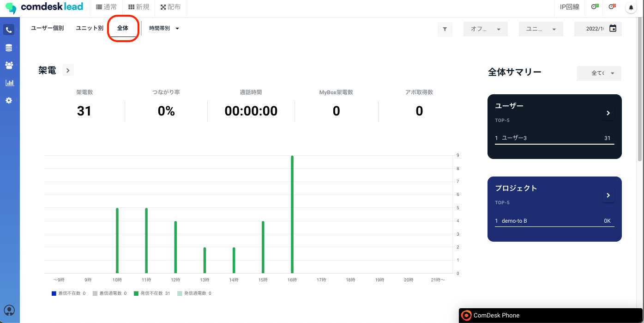Screen dimensions: 644x323
Task: Expand the 時間帯別 dropdown
Action: tap(164, 29)
